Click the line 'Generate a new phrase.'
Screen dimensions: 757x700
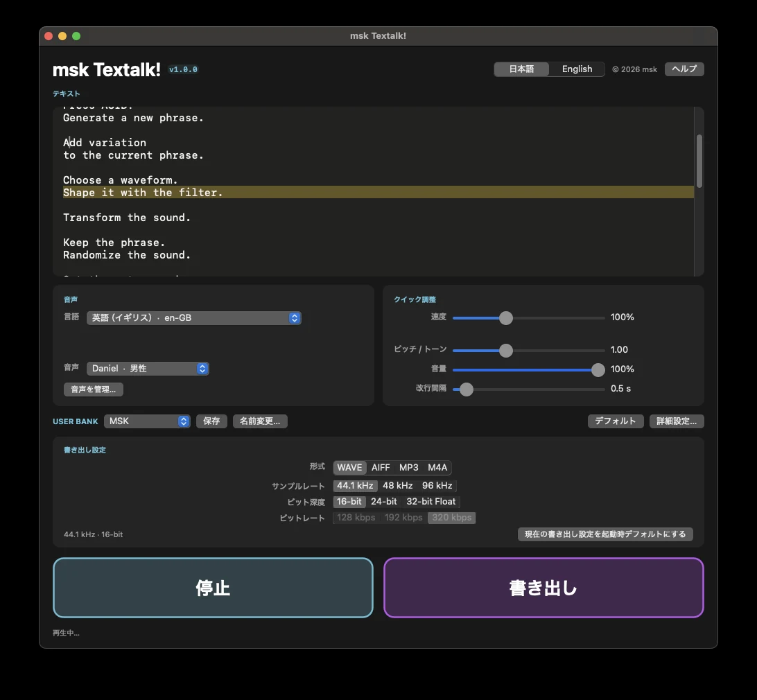(133, 118)
